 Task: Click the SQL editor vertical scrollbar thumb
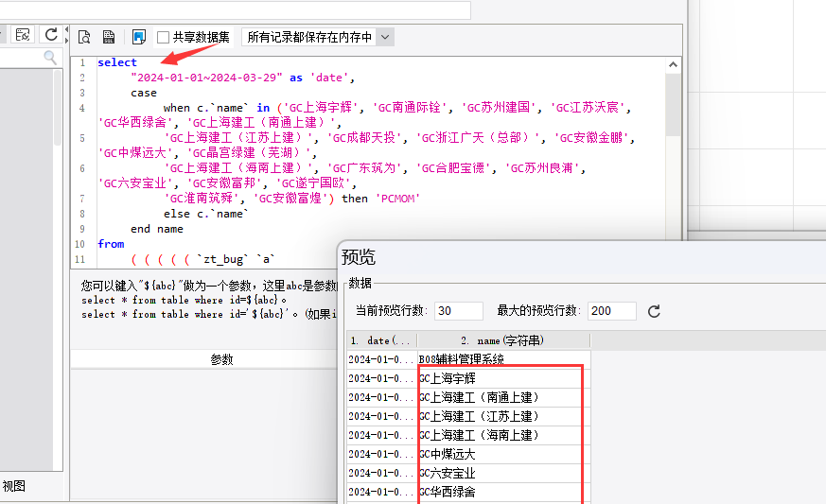[x=673, y=104]
